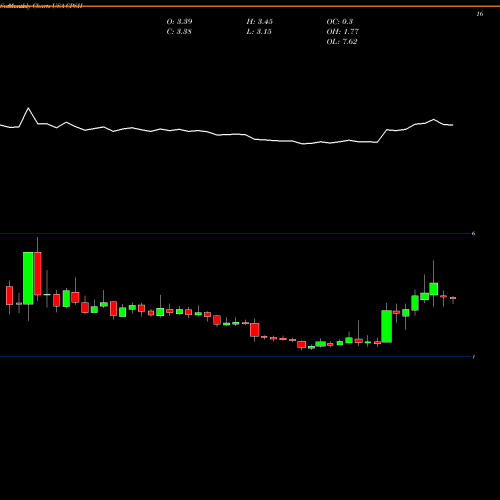Click the 'OH: 1.77' reading
The width and height of the screenshot is (500, 500).
(343, 32)
